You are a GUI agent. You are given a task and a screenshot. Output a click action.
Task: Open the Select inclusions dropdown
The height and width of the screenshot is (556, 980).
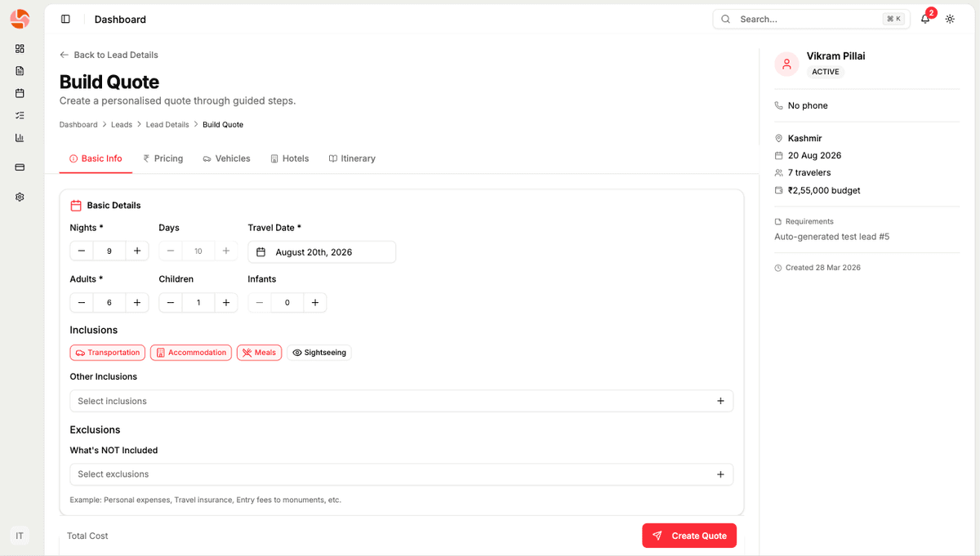tap(401, 401)
